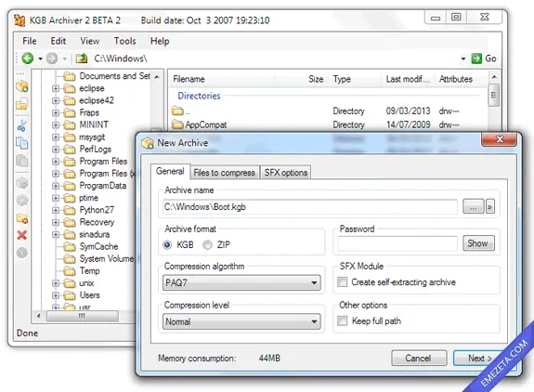Open the Compression level Normal dropdown

click(241, 321)
